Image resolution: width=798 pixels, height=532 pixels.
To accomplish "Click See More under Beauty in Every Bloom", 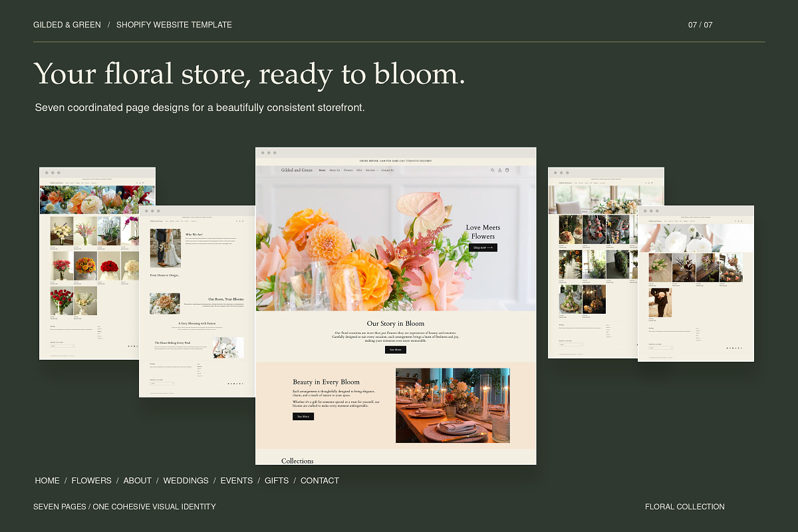I will [x=303, y=416].
